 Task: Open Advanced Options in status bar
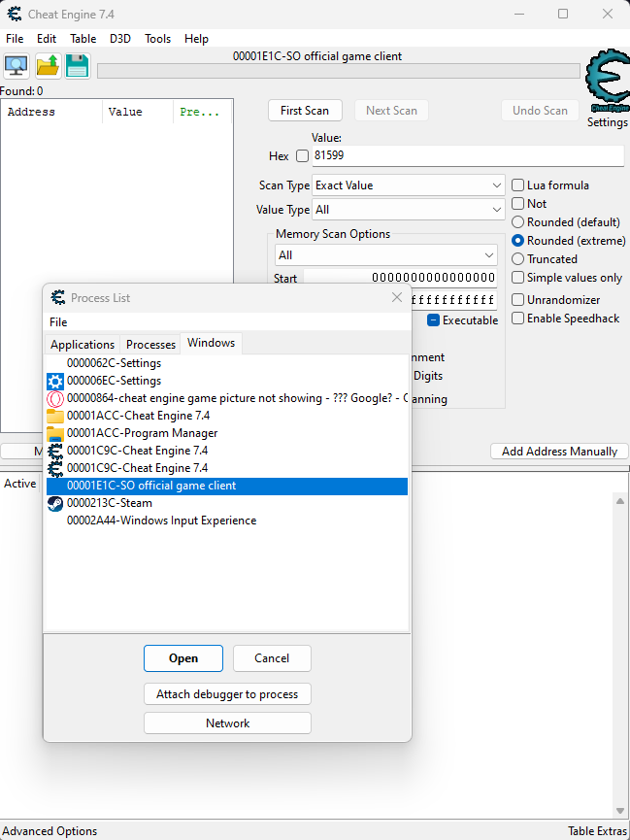(x=50, y=831)
